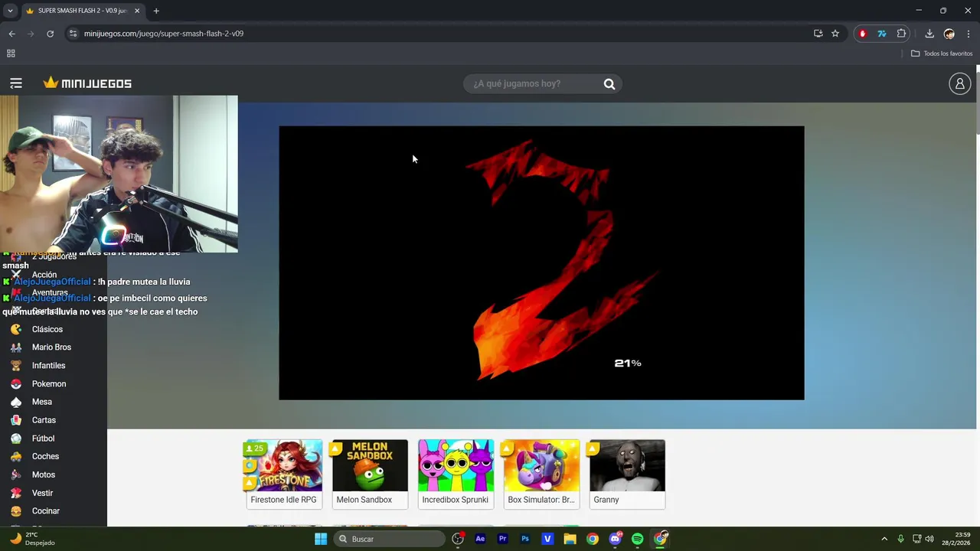Image resolution: width=980 pixels, height=551 pixels.
Task: Click the browser address bar URL
Action: [x=164, y=34]
